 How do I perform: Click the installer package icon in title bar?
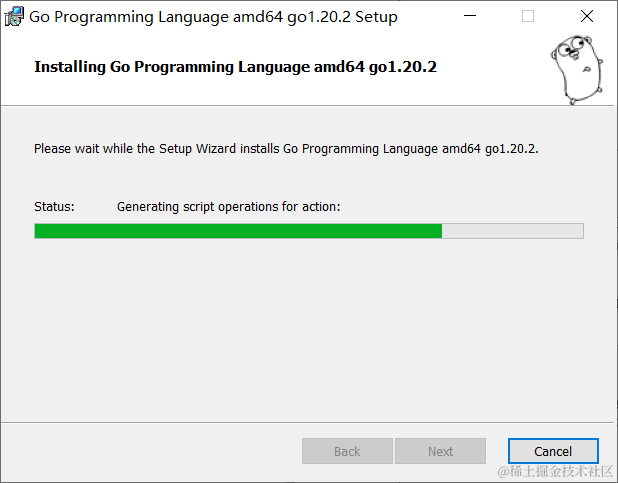pos(14,17)
